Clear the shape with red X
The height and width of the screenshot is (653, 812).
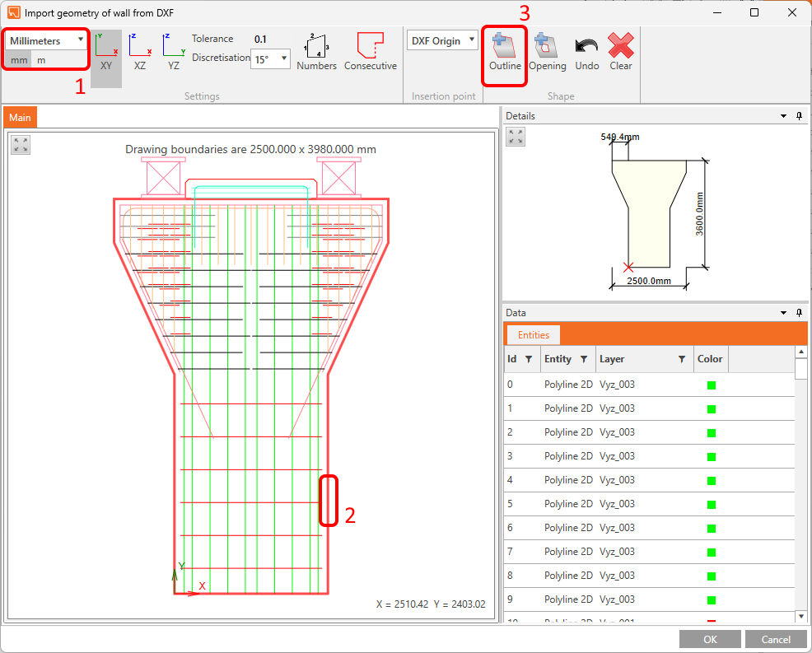(x=620, y=52)
